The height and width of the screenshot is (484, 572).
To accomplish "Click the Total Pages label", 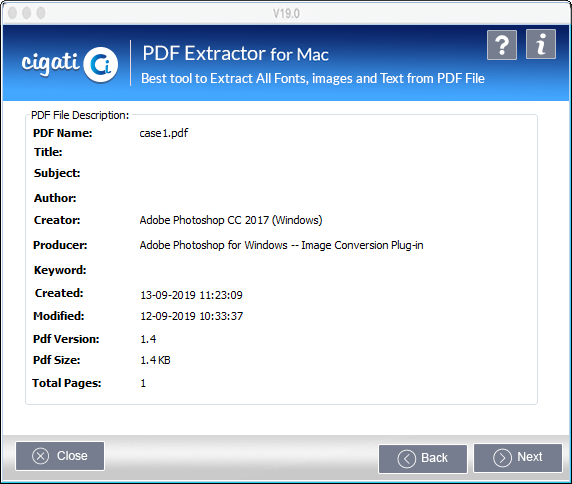I will [67, 383].
